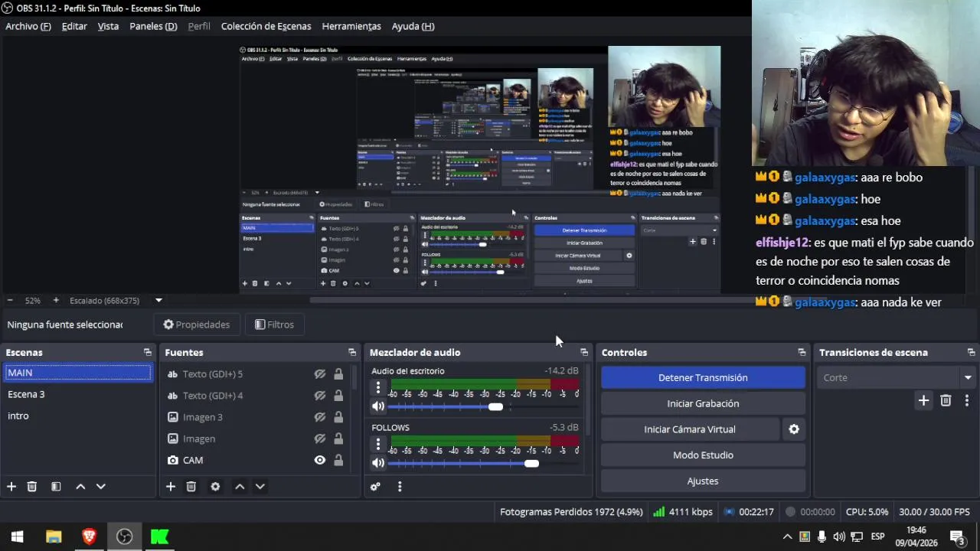
Task: Open Ajustes settings button
Action: coord(703,481)
